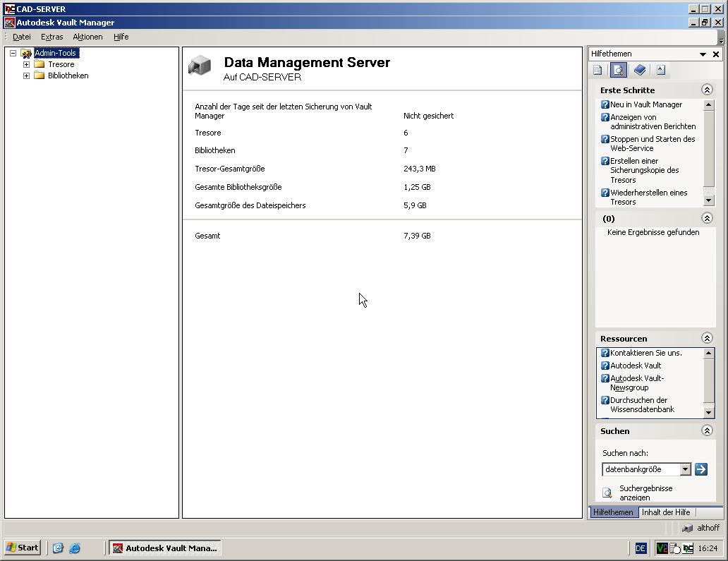The image size is (728, 561).
Task: Click Ressourcen list scroll down arrow
Action: (x=708, y=412)
